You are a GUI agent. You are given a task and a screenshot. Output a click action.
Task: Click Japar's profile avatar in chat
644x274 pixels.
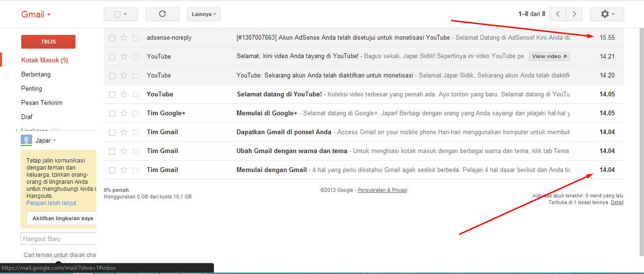point(26,141)
